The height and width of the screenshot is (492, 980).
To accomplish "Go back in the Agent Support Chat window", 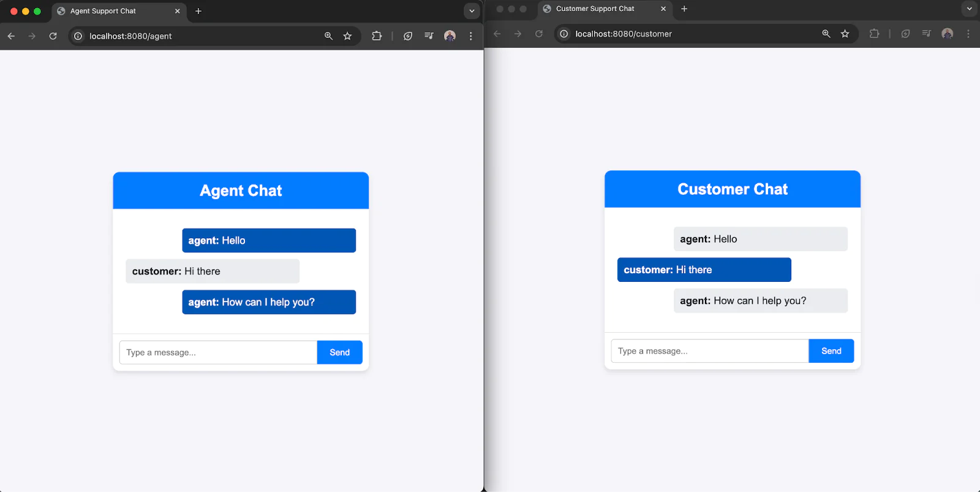I will click(x=11, y=36).
